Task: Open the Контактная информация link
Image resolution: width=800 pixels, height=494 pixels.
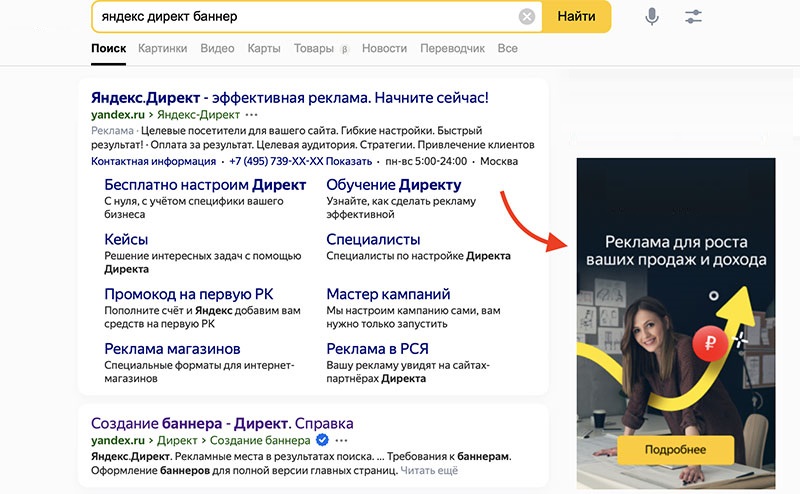Action: [153, 161]
